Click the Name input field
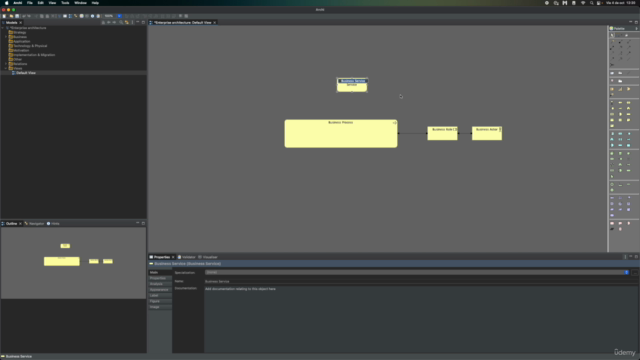 (x=421, y=281)
